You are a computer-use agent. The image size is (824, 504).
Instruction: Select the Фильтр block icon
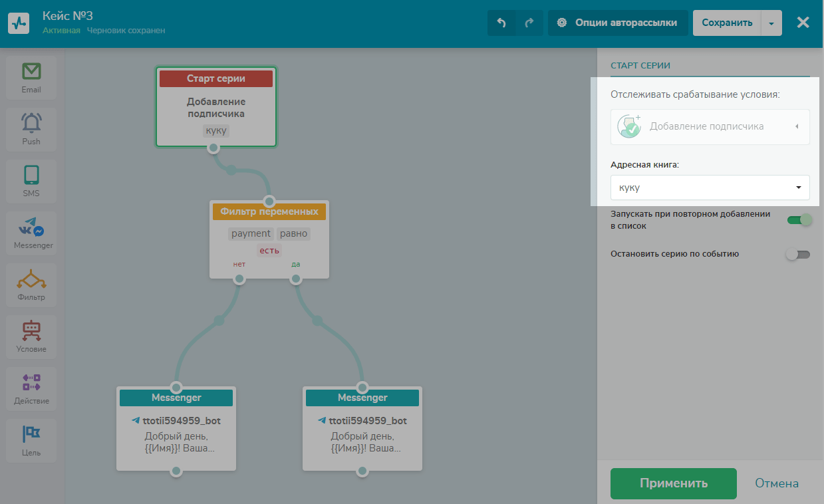point(31,280)
